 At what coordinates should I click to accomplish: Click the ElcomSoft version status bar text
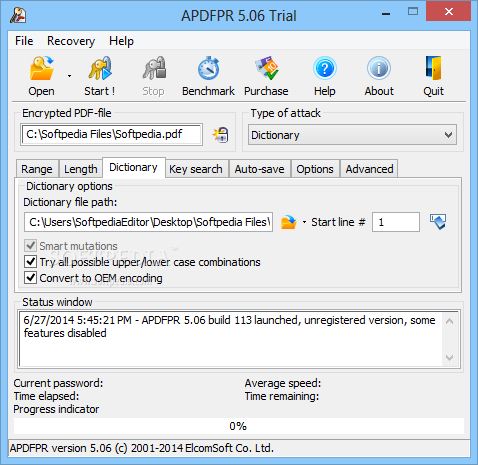[142, 448]
